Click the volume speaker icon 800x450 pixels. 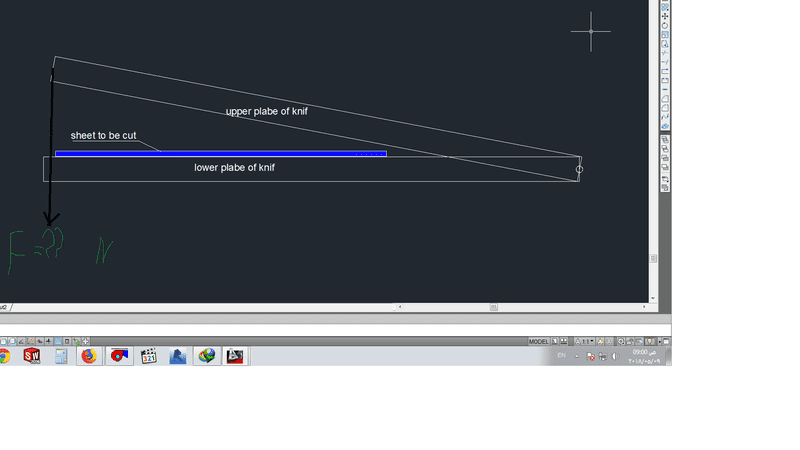[x=615, y=356]
